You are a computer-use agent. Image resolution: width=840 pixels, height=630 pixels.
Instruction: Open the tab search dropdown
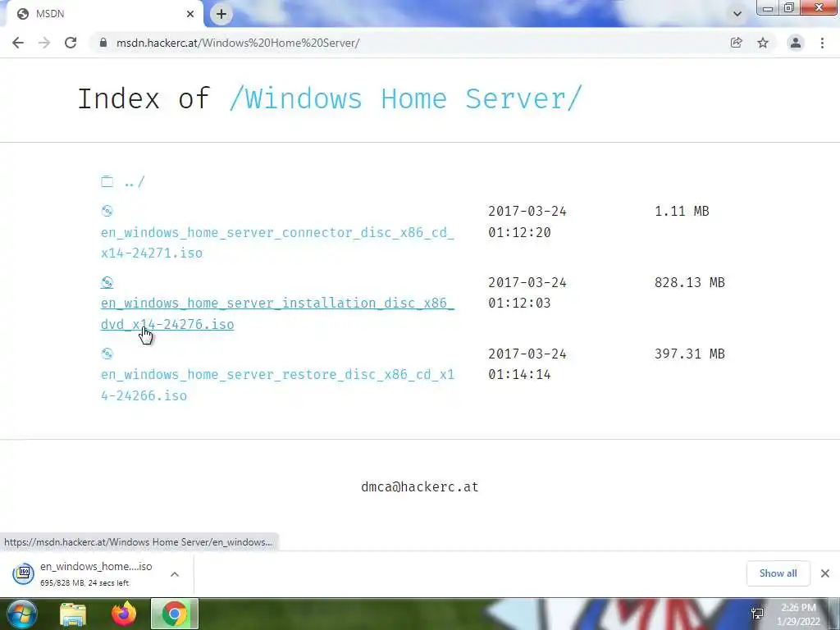point(737,14)
